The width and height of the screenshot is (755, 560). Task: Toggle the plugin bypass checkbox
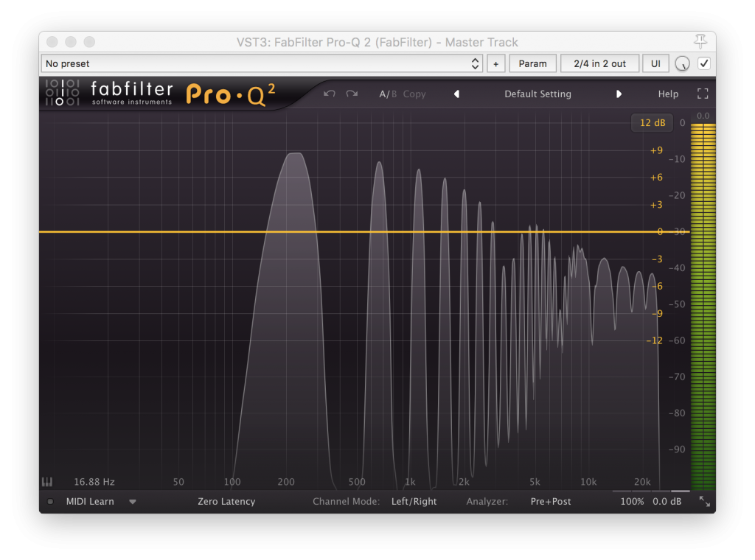(x=704, y=63)
